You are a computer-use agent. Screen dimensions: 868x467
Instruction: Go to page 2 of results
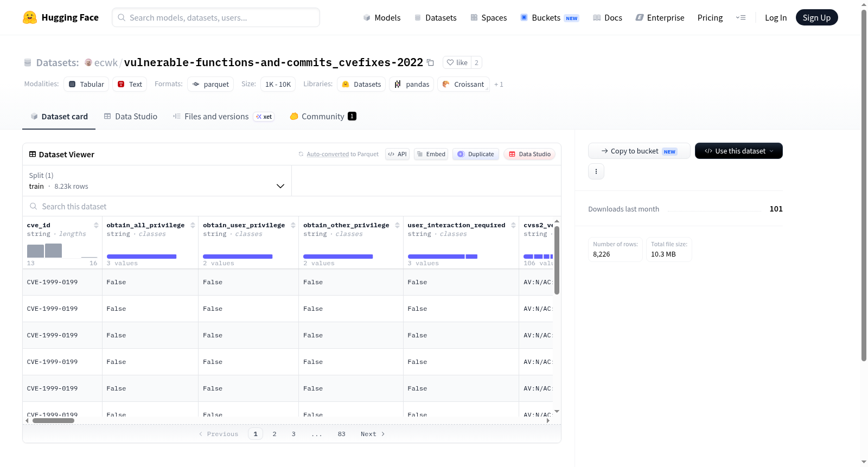click(275, 434)
